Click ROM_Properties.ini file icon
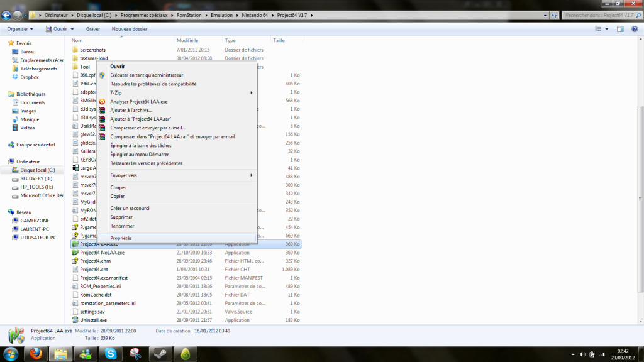Screen dimensions: 644x362 75,287
